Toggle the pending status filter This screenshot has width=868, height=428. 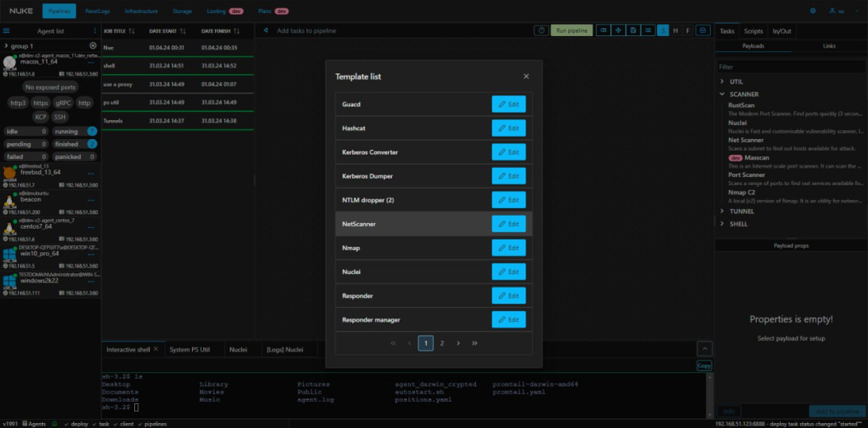[26, 144]
